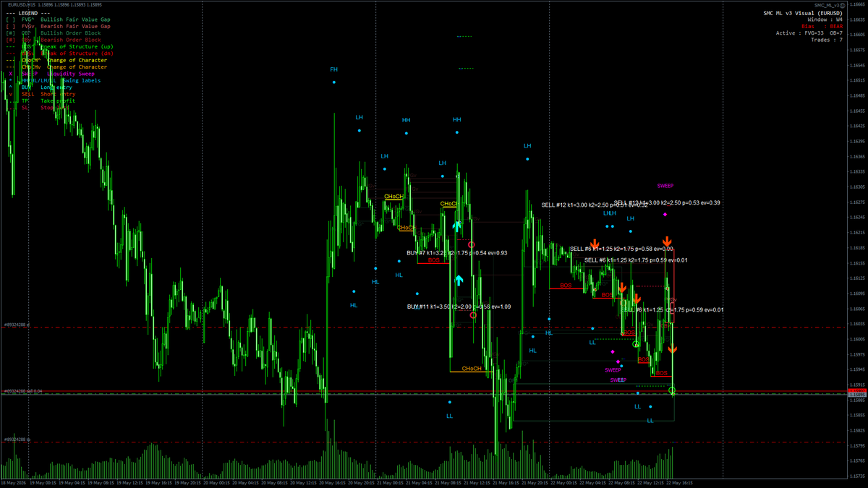
Task: Click the Liquidity Sweep legend row
Action: 51,74
